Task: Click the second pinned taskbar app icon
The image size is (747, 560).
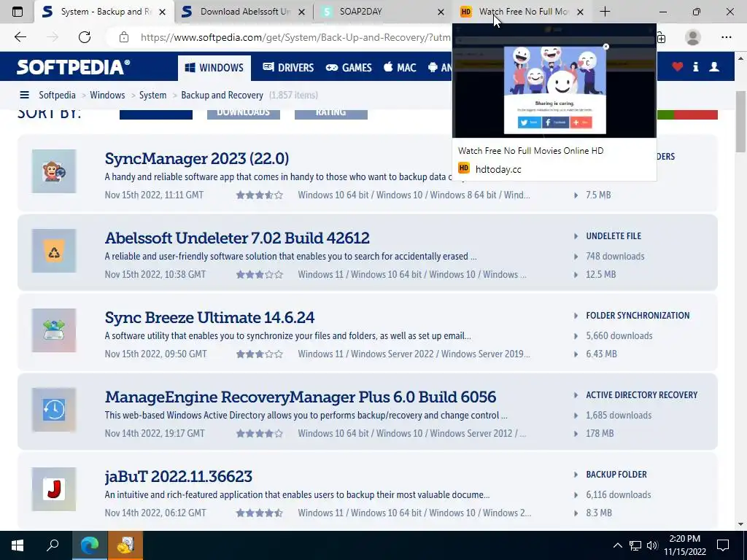Action: pos(125,545)
